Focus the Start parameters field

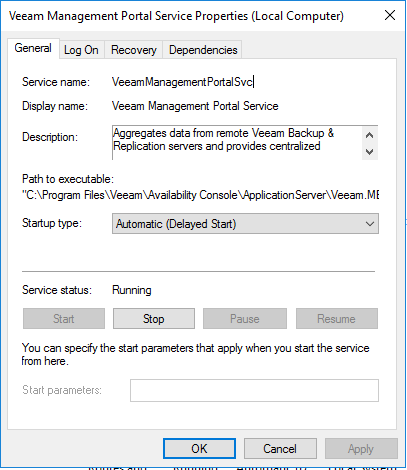click(254, 390)
